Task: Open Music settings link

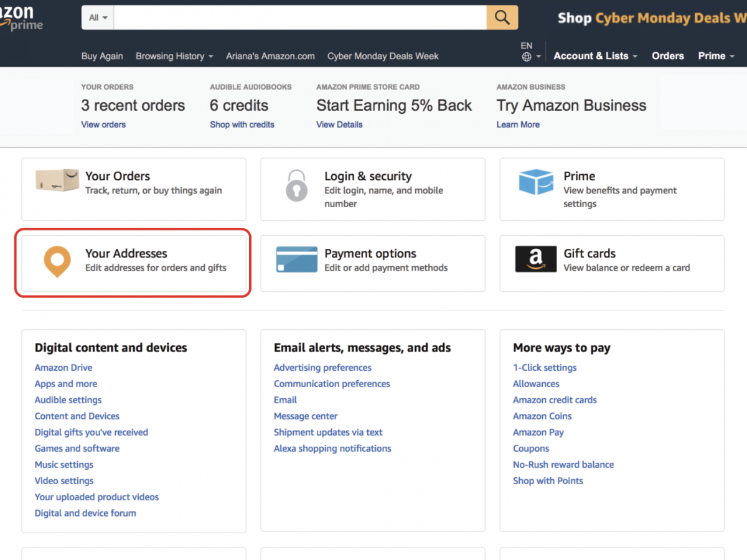Action: pyautogui.click(x=64, y=465)
